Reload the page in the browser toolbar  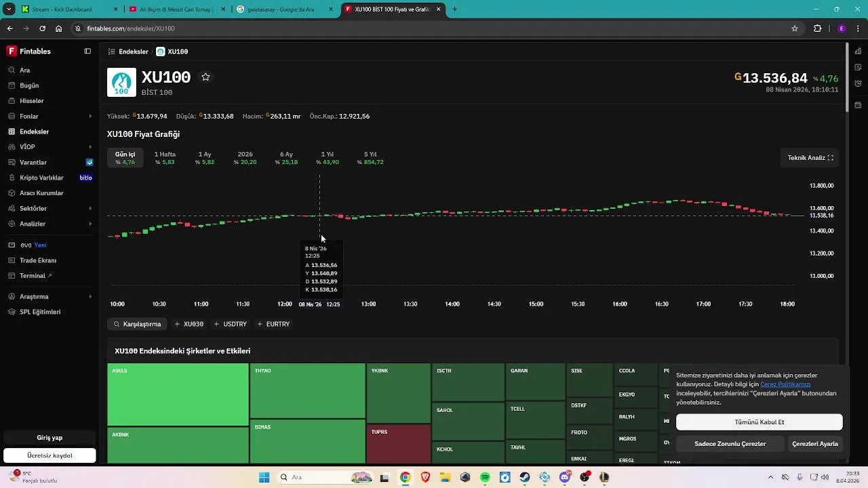click(x=42, y=28)
